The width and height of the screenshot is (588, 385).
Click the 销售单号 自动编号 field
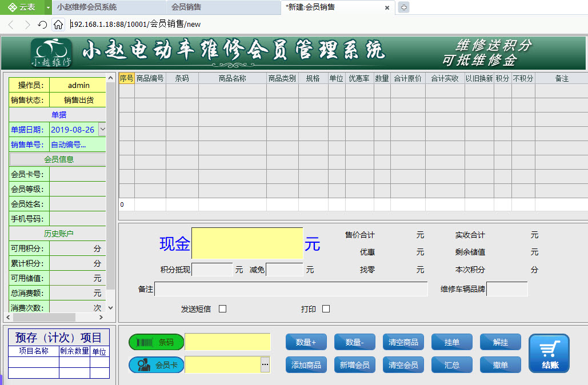pyautogui.click(x=78, y=145)
